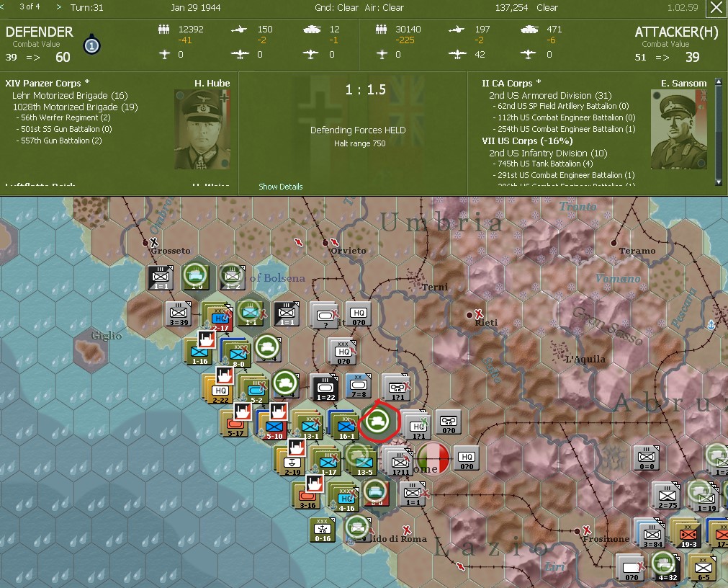Select 2nd US Armored Division (31)

(x=550, y=95)
